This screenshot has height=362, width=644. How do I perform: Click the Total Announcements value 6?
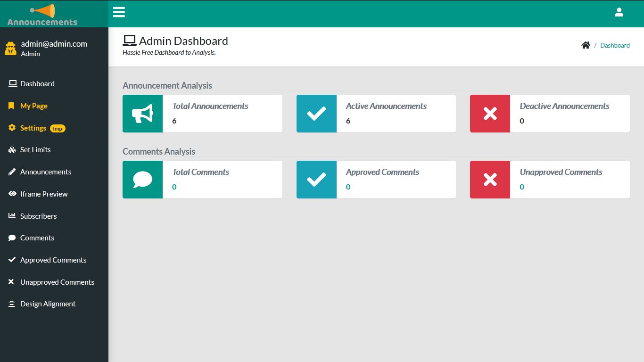(174, 121)
